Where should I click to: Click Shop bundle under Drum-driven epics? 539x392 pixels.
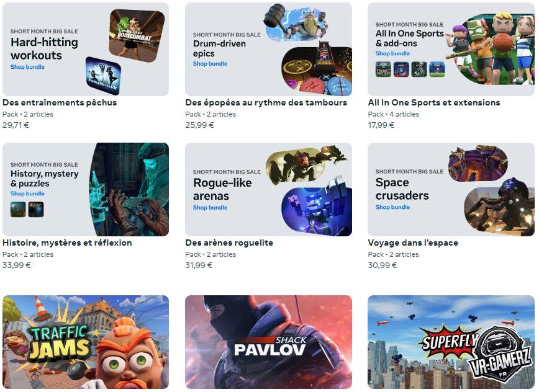coord(210,64)
